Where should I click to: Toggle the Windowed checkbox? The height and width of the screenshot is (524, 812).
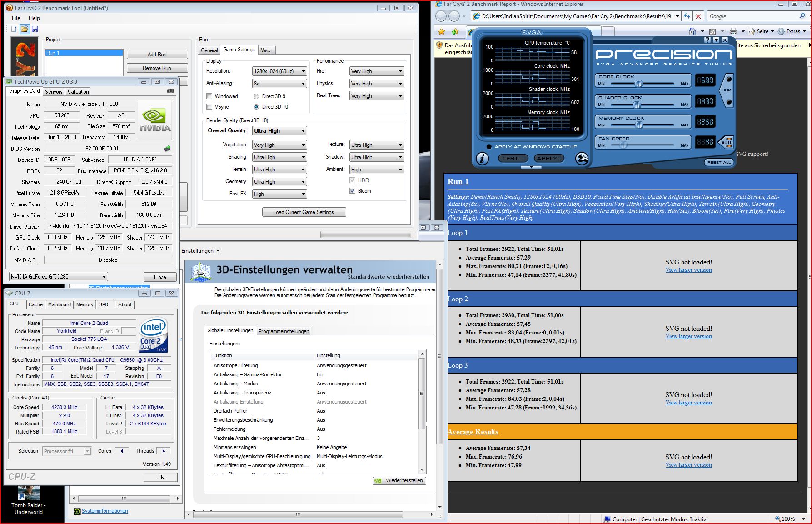click(x=209, y=96)
